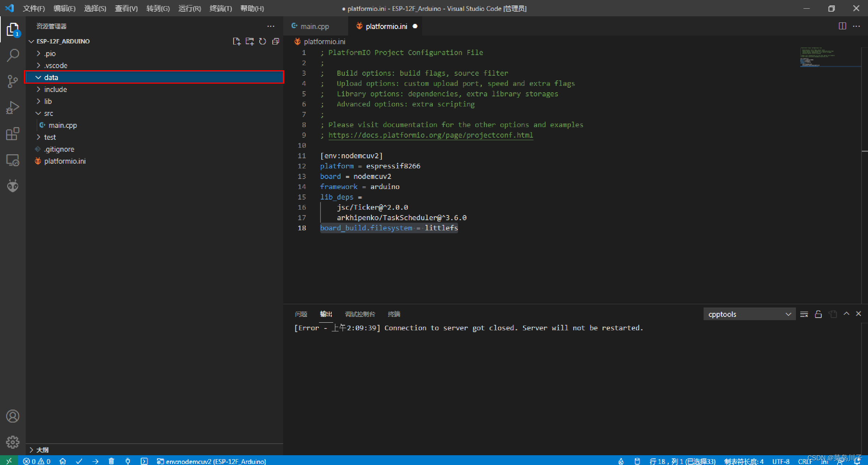Open the PlatformIO alien head icon
Screen dimensions: 868x465
(x=13, y=186)
